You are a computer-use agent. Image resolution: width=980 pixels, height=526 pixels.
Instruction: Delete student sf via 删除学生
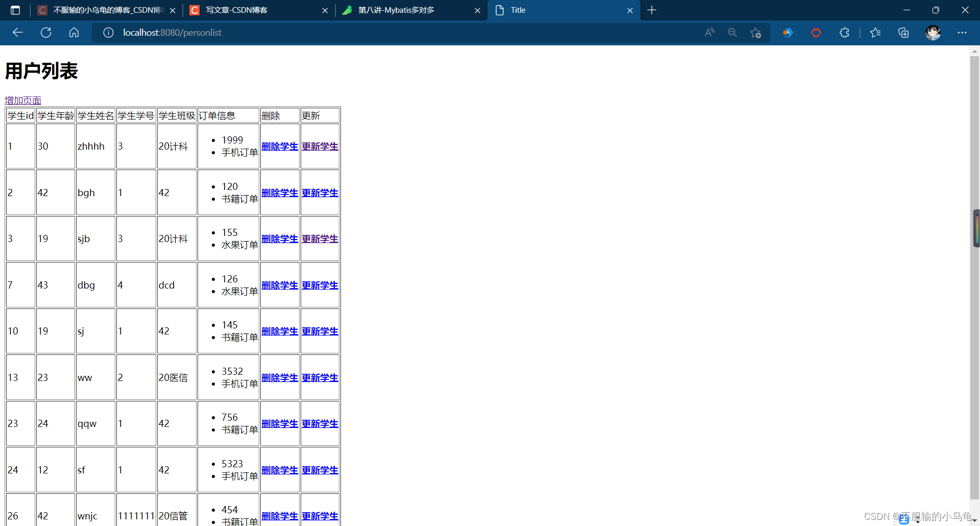280,470
